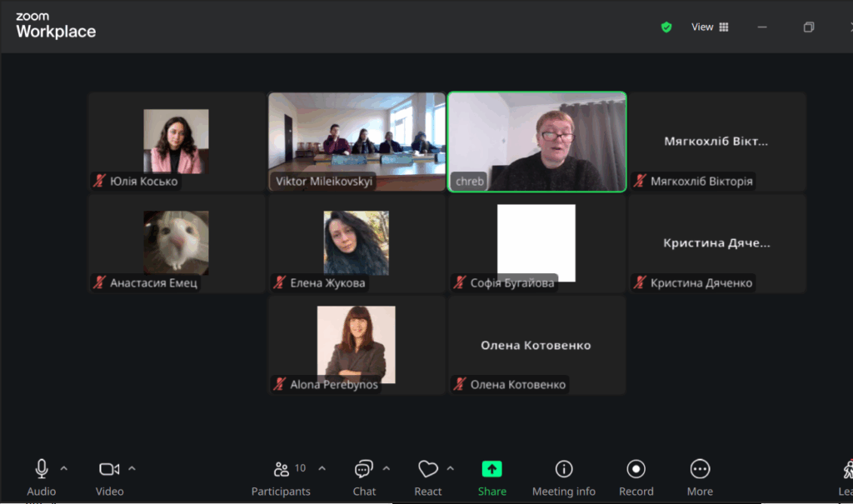Viewport: 853px width, 504px height.
Task: Expand the reactions options arrow
Action: 451,468
